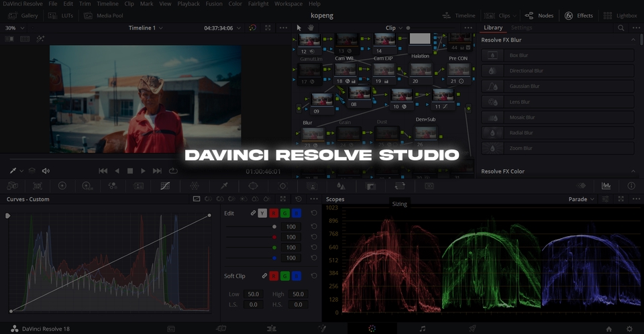Open the Gallery panel
The image size is (644, 334).
point(23,15)
